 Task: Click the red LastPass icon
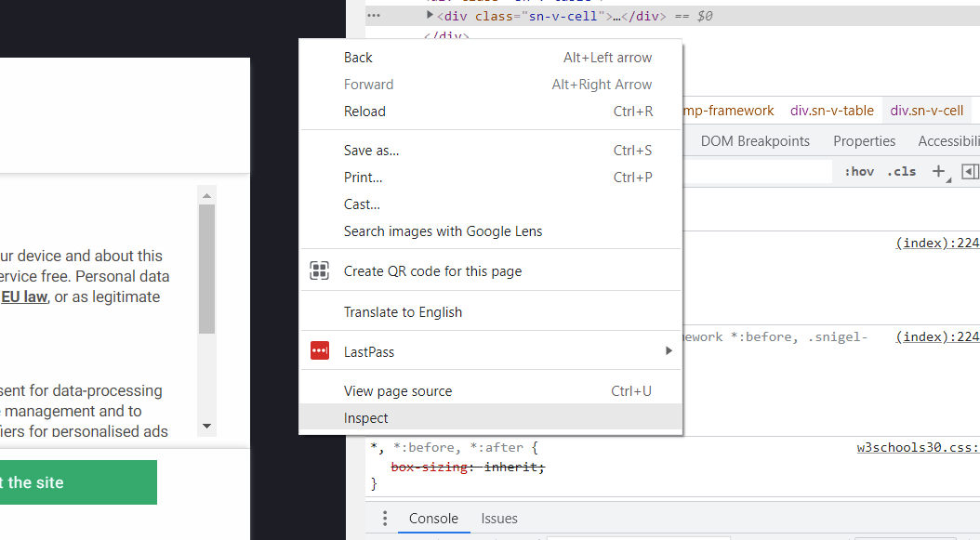[x=319, y=351]
